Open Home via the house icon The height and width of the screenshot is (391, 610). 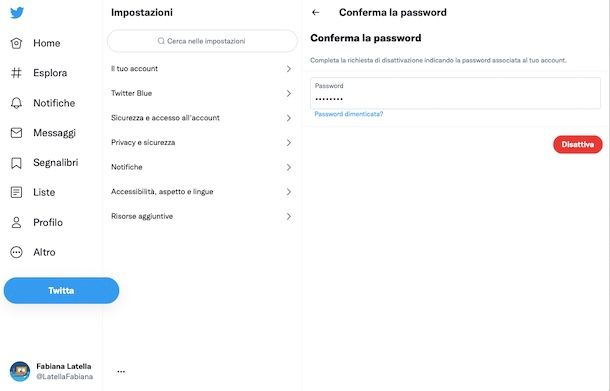coord(16,43)
